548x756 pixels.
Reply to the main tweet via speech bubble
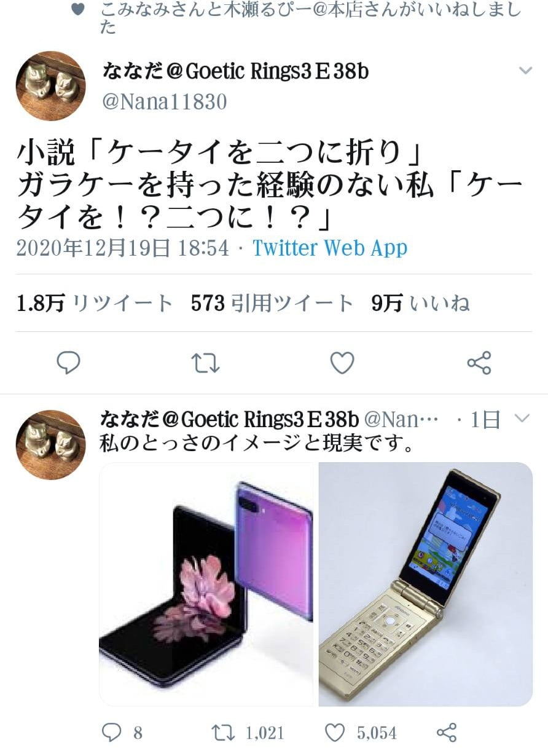(x=68, y=363)
